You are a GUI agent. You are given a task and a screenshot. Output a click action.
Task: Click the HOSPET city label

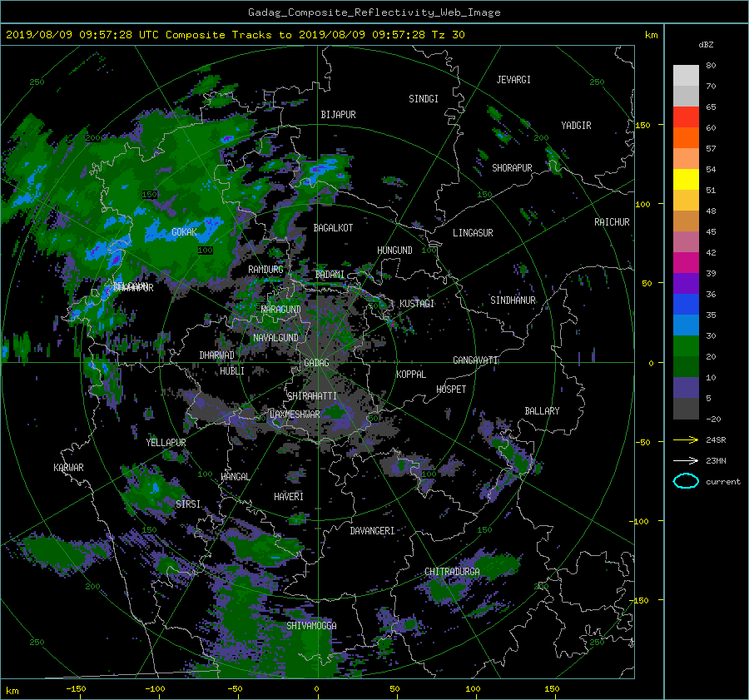451,390
